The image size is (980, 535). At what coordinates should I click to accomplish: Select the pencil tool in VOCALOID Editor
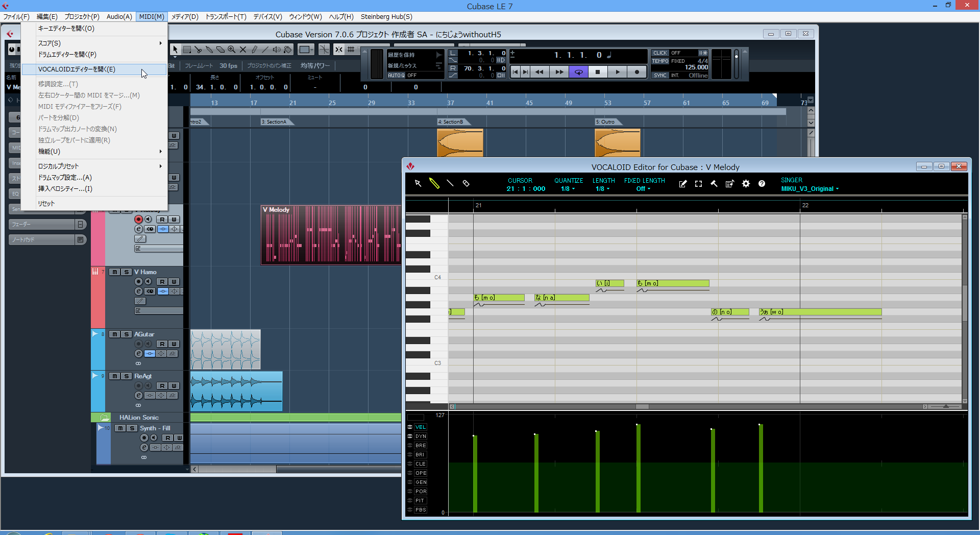[434, 183]
